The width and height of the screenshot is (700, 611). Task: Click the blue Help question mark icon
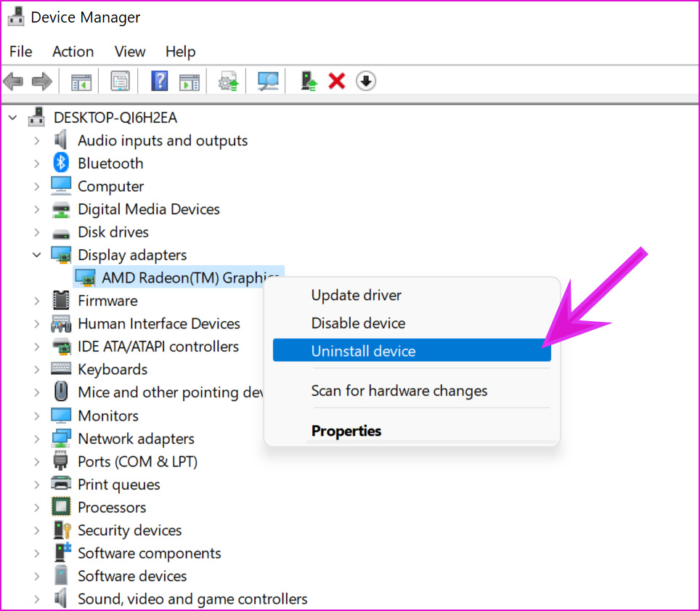[159, 81]
